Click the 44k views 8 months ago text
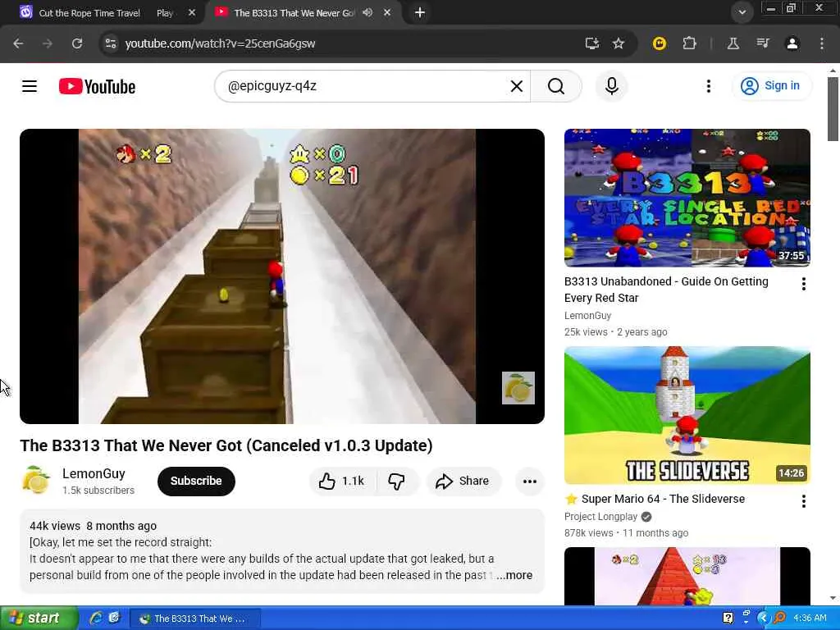The image size is (840, 630). pyautogui.click(x=94, y=526)
